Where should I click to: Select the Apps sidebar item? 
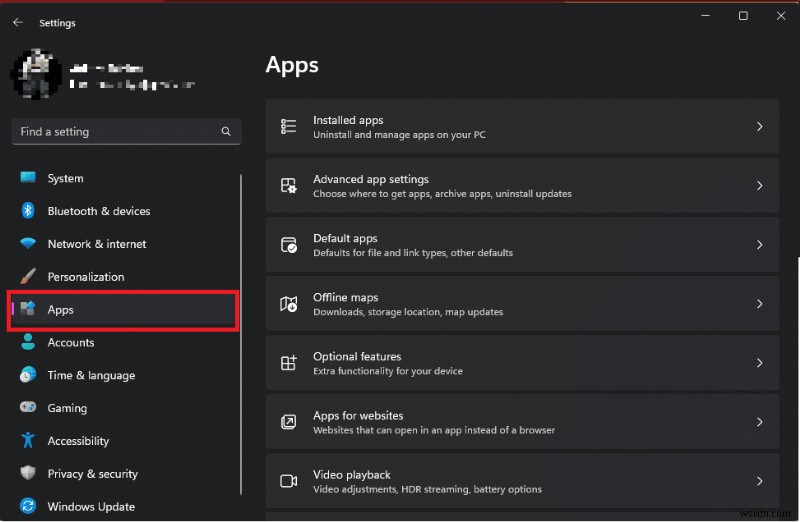pyautogui.click(x=123, y=310)
